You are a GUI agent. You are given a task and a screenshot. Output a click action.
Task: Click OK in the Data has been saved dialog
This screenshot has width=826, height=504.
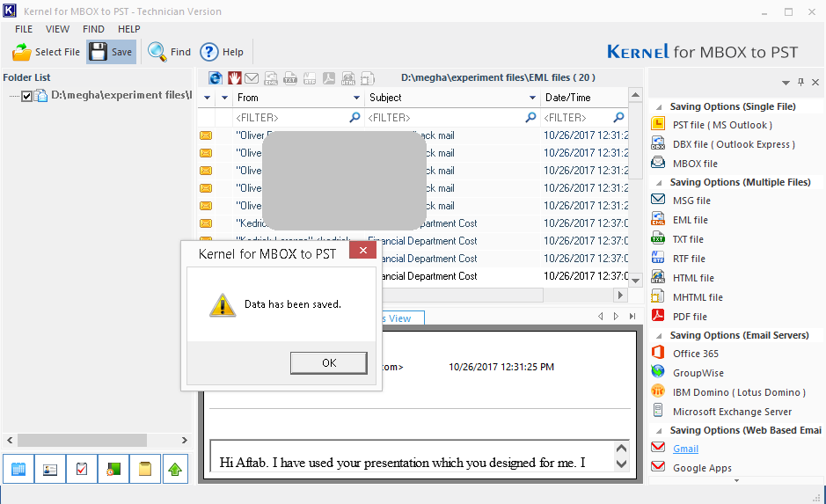coord(329,363)
